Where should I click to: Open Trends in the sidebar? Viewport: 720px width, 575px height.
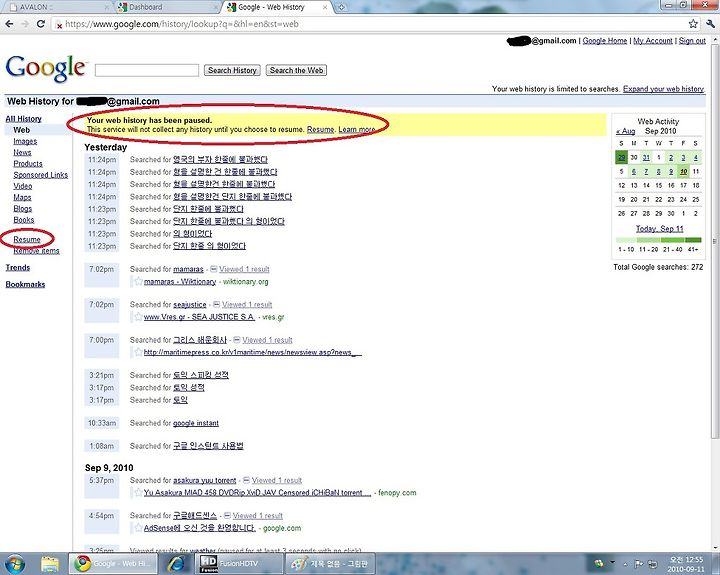(x=17, y=267)
